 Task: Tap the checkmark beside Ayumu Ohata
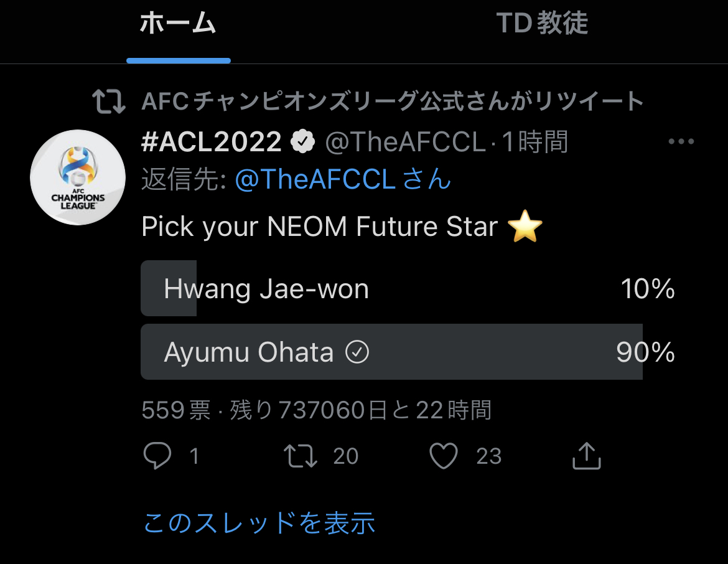[x=357, y=353]
